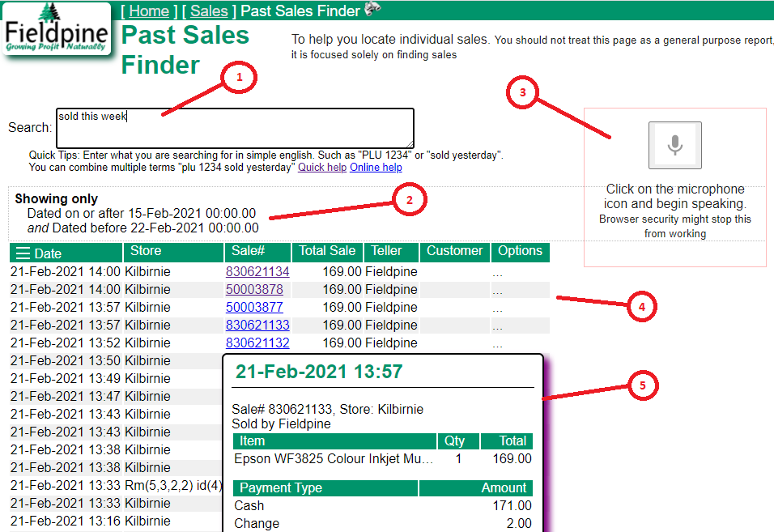The height and width of the screenshot is (532, 774).
Task: Sort by the Sale# column header
Action: coord(257,252)
